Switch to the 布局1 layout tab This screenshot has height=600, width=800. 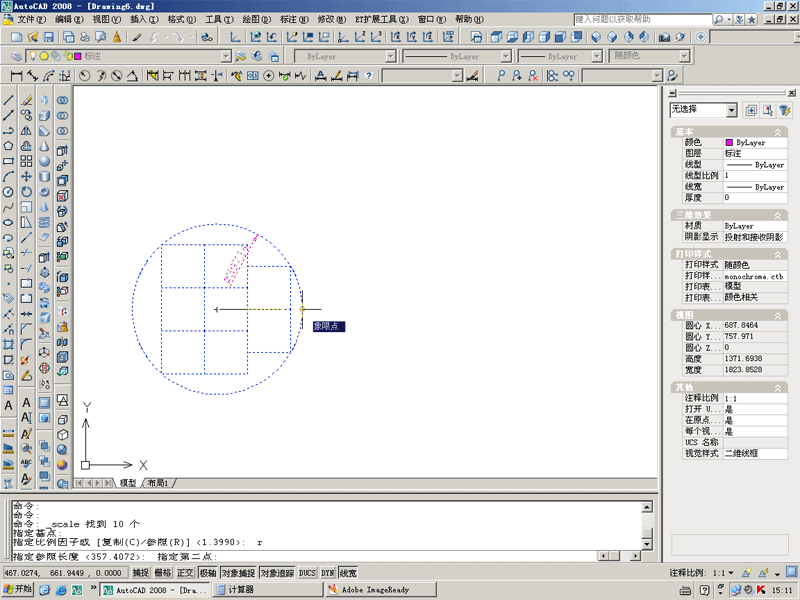158,483
